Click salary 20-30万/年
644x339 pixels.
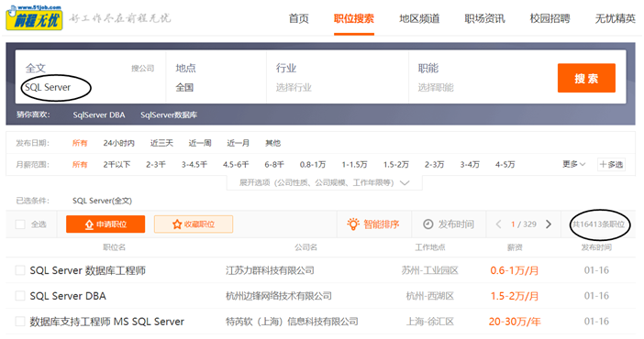515,322
